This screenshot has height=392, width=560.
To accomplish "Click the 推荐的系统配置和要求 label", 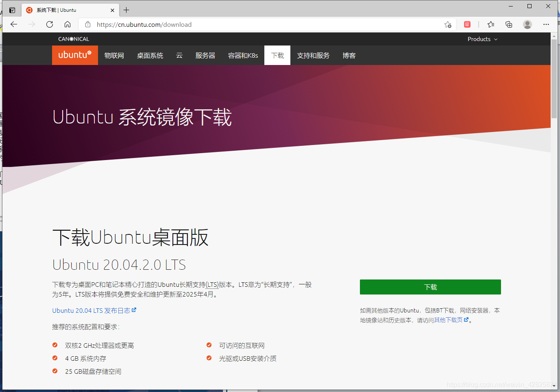I will point(85,327).
